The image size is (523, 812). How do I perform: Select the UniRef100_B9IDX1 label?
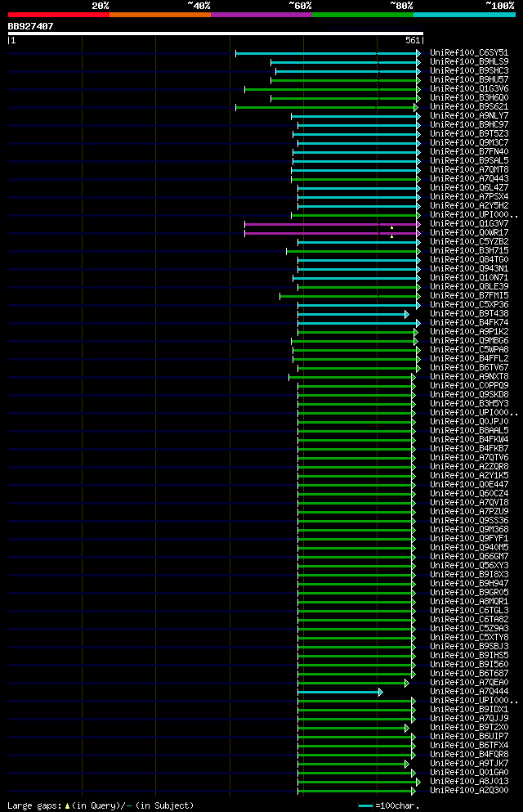(x=469, y=710)
